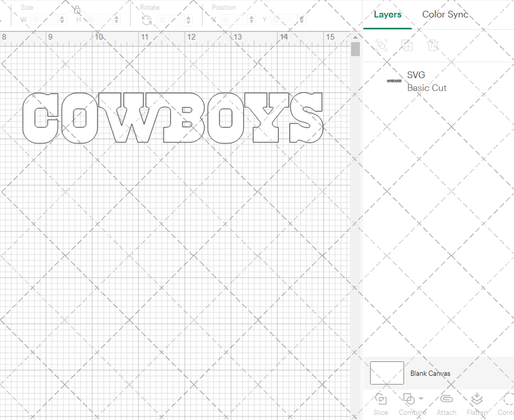Select the COWBOYS design on canvas

click(173, 118)
